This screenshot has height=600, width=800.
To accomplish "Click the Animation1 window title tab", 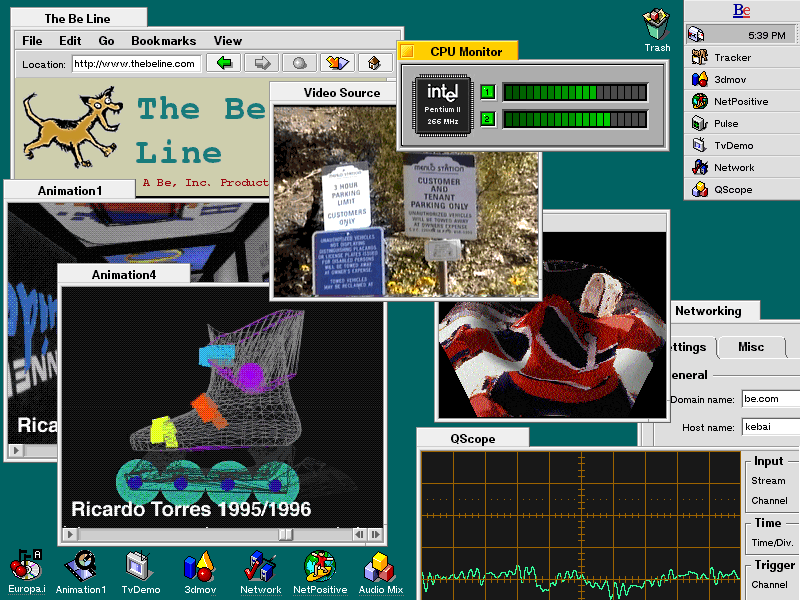I will 70,190.
